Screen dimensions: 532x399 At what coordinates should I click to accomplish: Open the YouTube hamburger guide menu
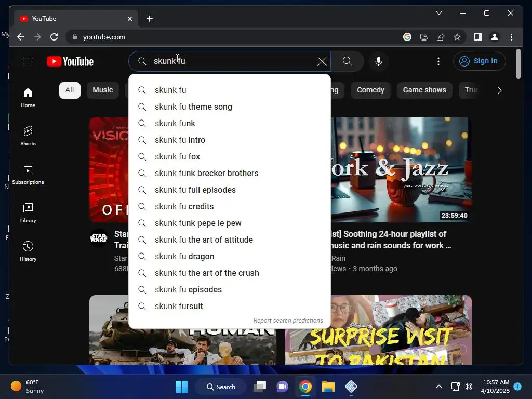[28, 61]
